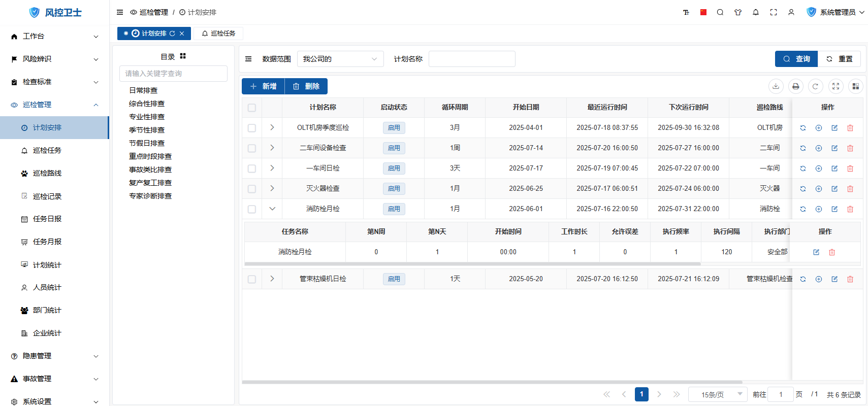
Task: Click the add-circle icon for 灭火器检查 row
Action: click(x=818, y=189)
